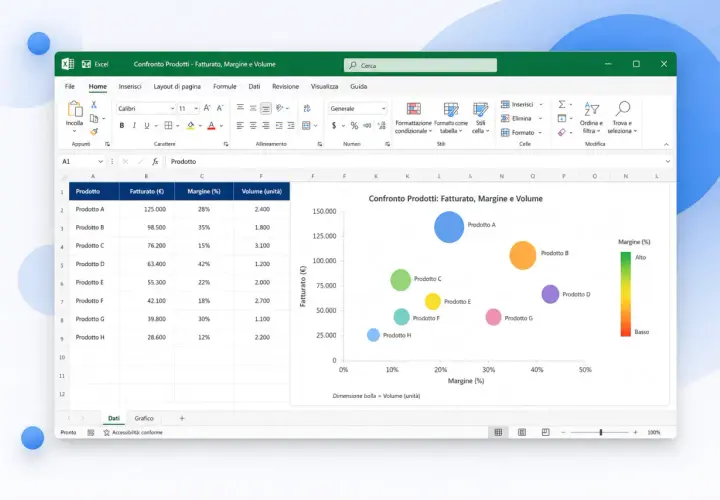Click the thousands separator 000 icon
Image resolution: width=720 pixels, height=500 pixels.
[x=367, y=125]
